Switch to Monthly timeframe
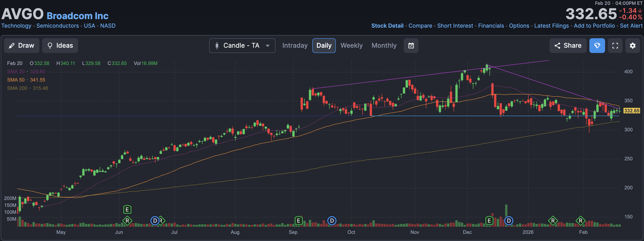 384,45
